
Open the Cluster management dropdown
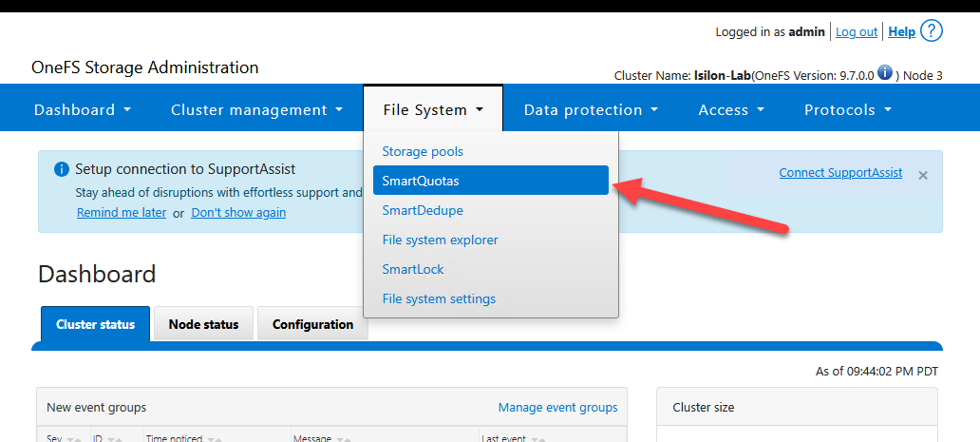point(256,110)
